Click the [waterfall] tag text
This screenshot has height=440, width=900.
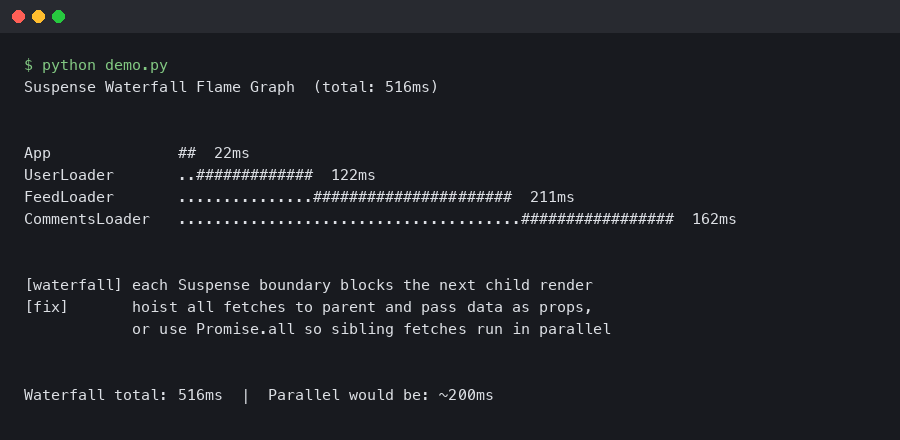point(73,285)
